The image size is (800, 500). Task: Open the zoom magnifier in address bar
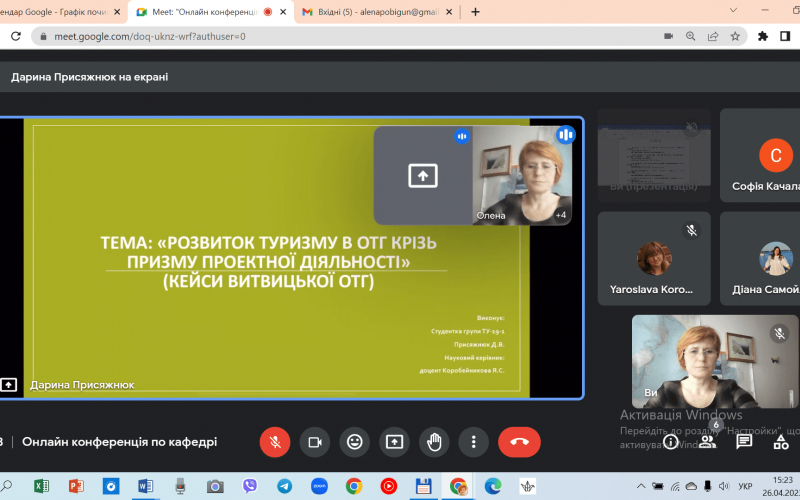[690, 36]
